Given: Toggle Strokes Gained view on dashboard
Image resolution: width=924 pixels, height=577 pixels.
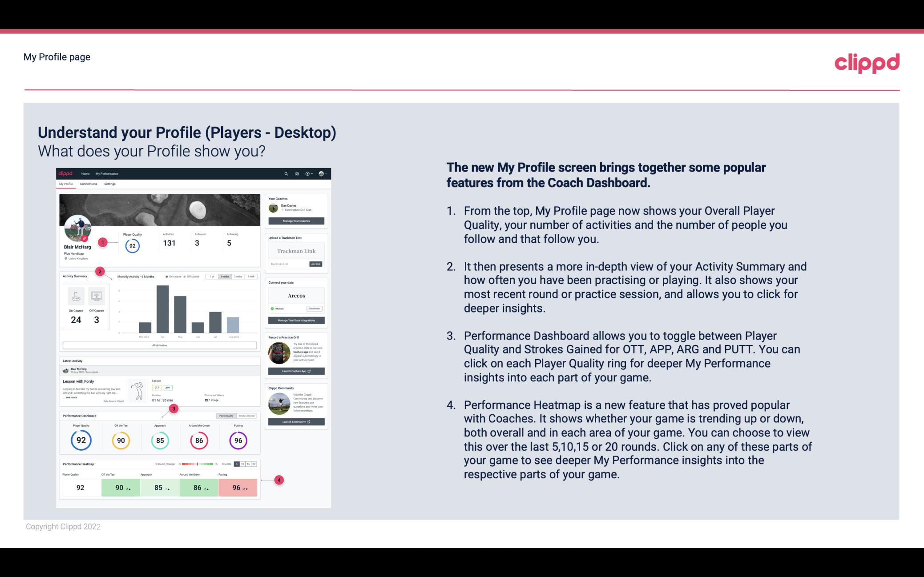Looking at the screenshot, I should [249, 416].
